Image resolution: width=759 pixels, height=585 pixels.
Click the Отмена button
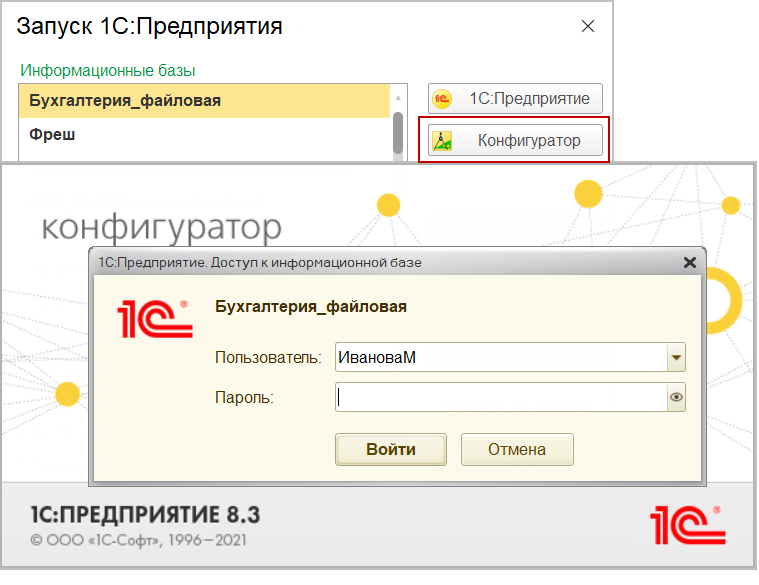pos(517,450)
